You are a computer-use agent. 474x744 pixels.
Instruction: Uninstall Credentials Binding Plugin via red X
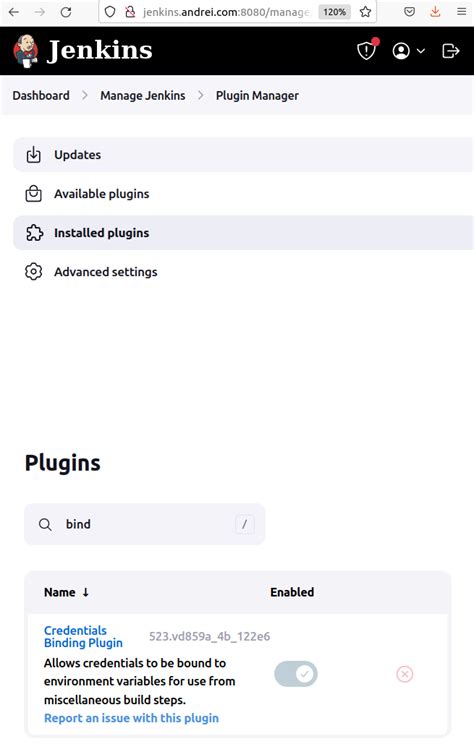pyautogui.click(x=404, y=674)
